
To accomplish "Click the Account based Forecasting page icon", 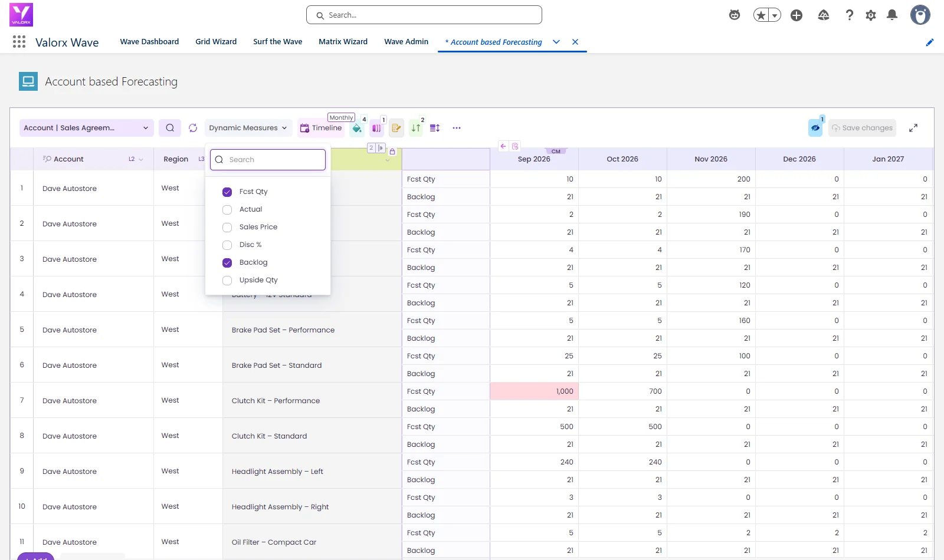I will click(x=28, y=81).
